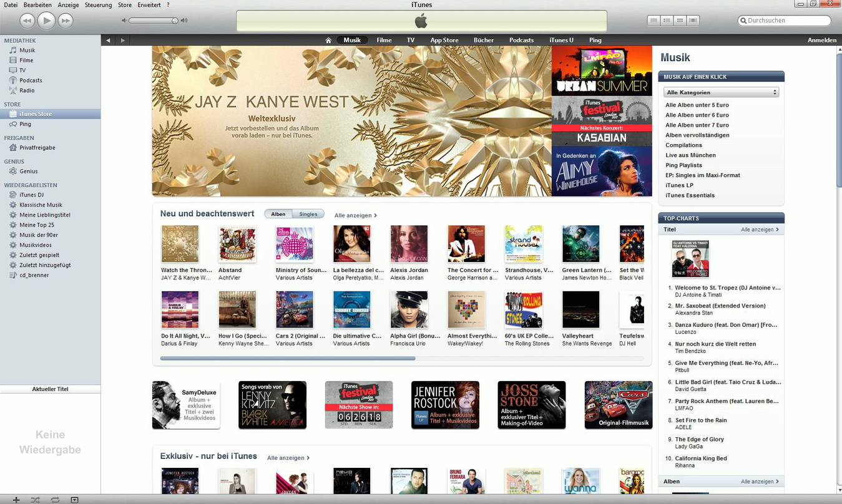842x504 pixels.
Task: Toggle shuffle playback at bottom bar
Action: coord(36,500)
